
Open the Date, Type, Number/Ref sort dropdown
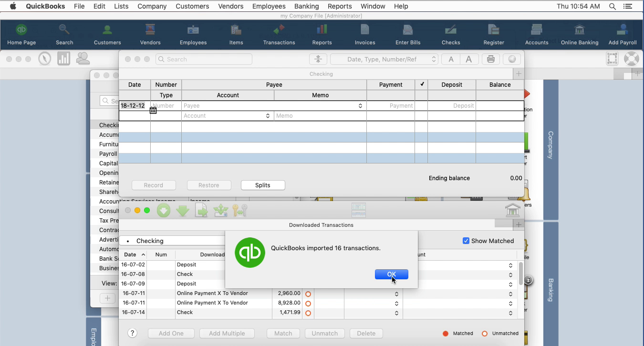point(384,59)
